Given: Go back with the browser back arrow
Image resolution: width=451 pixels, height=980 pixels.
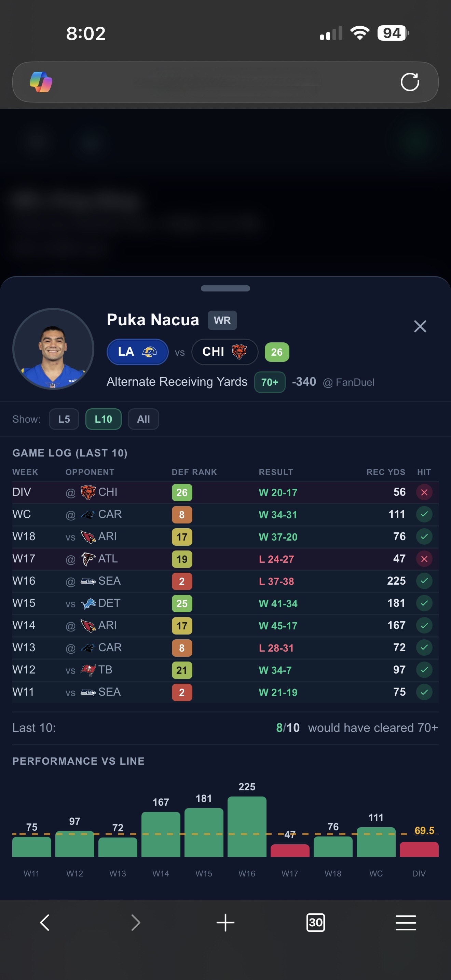Looking at the screenshot, I should click(x=45, y=923).
